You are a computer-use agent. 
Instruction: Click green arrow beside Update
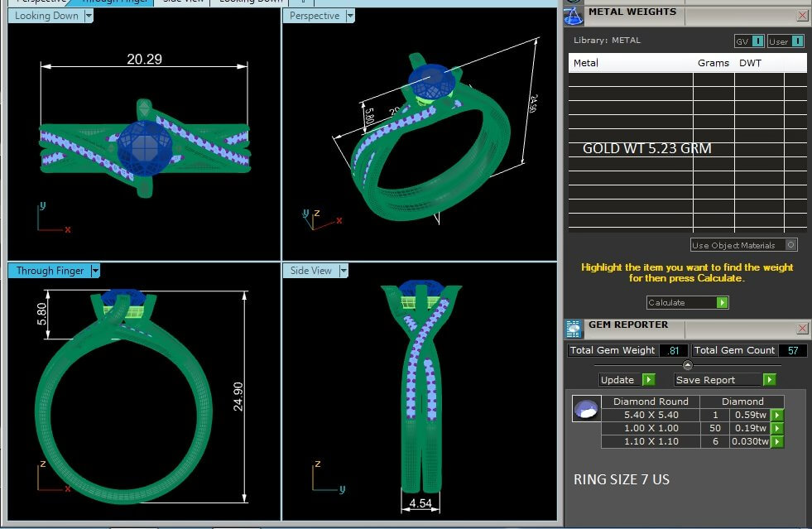point(648,380)
